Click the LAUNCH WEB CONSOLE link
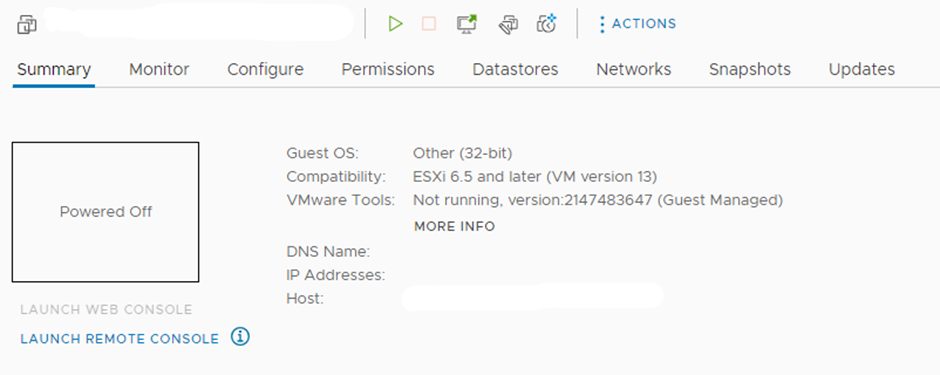940x375 pixels. [106, 310]
